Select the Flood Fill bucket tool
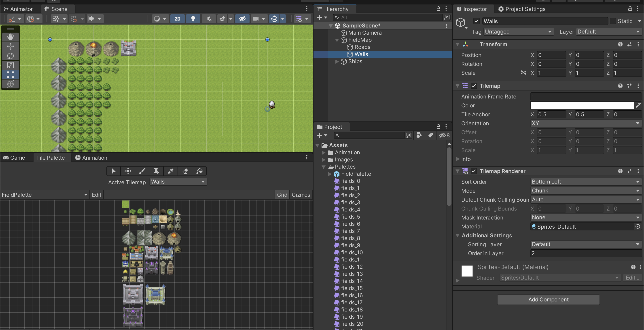The width and height of the screenshot is (644, 330). click(199, 171)
